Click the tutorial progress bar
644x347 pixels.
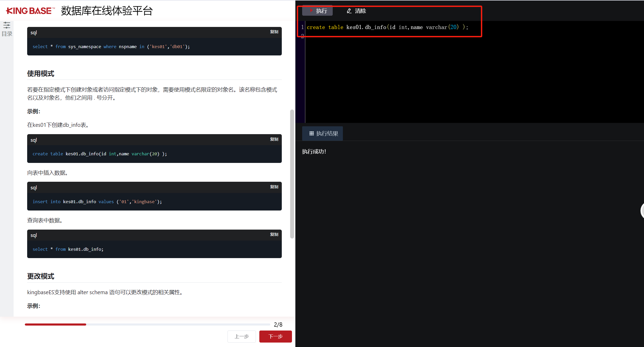coord(148,324)
